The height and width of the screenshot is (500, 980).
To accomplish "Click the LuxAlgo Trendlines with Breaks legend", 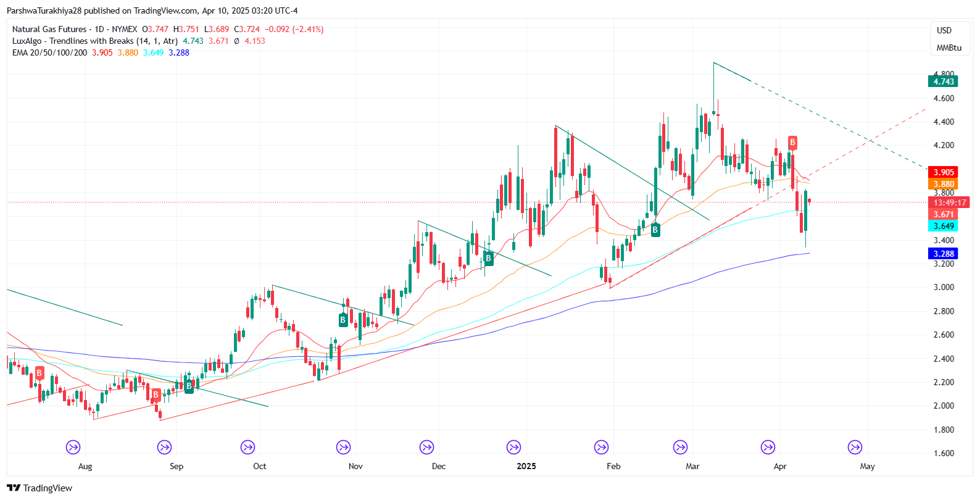I will coord(95,41).
